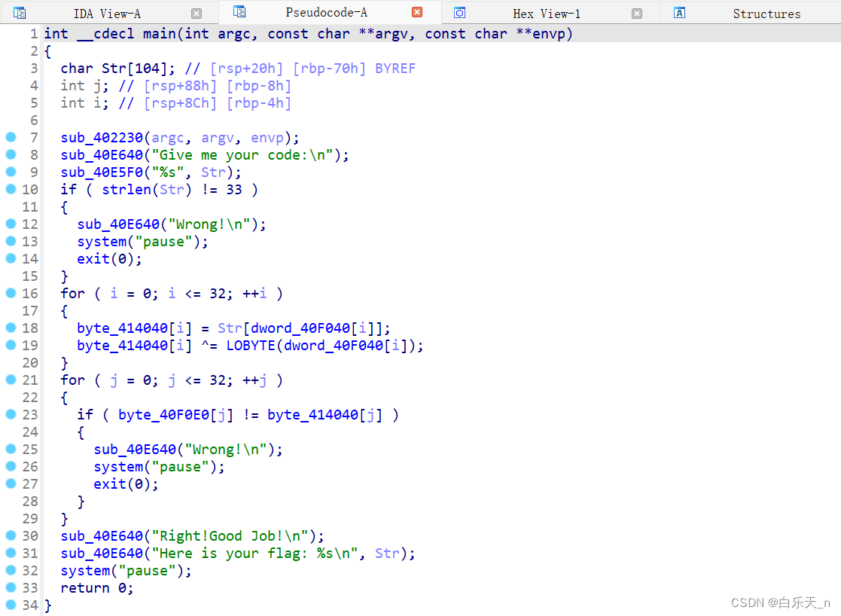Screen dimensions: 841x616
Task: Click the "Give me your code:\n" string
Action: click(242, 155)
